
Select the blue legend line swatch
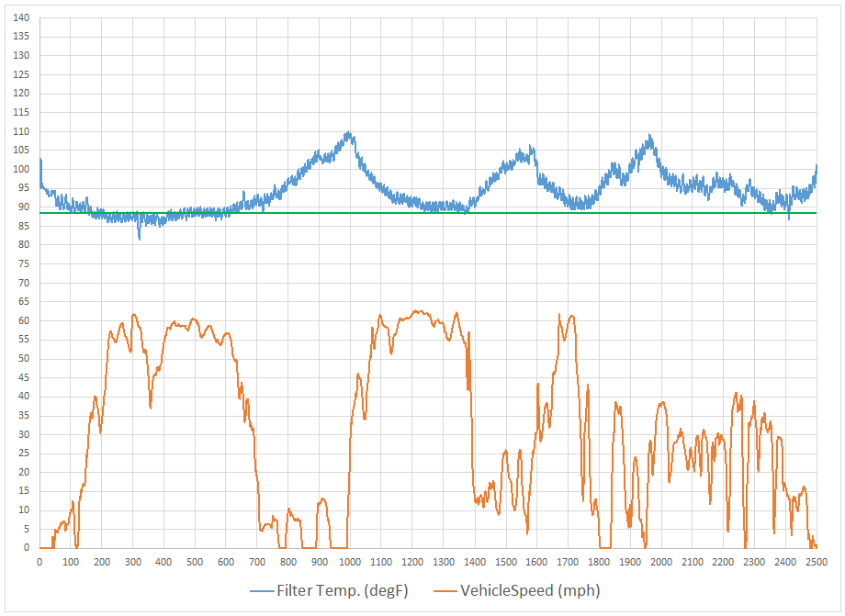262,590
